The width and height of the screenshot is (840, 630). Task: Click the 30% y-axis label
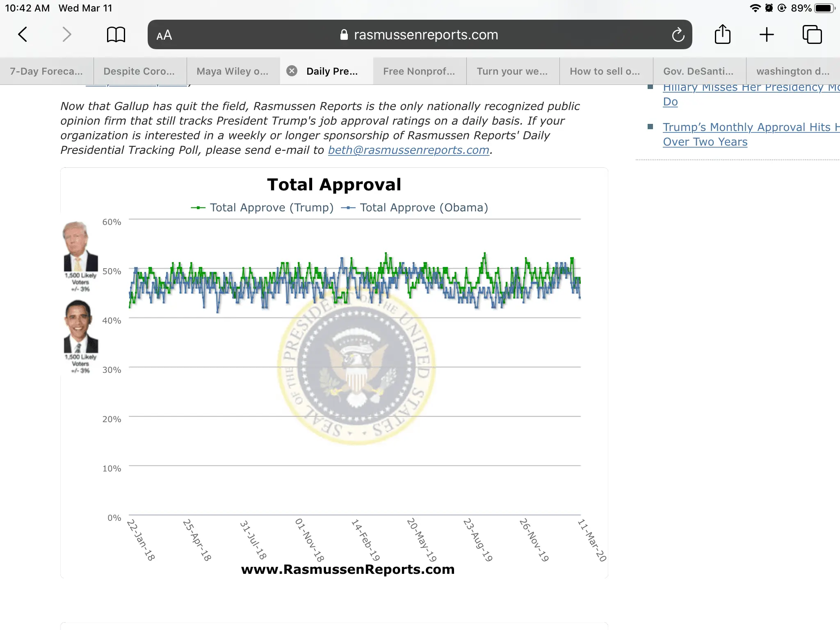(x=112, y=370)
